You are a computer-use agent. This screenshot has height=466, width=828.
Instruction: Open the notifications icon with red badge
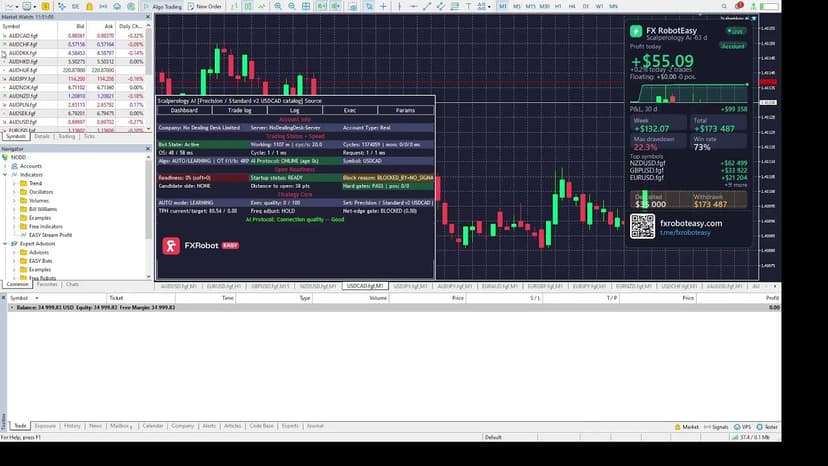[739, 6]
